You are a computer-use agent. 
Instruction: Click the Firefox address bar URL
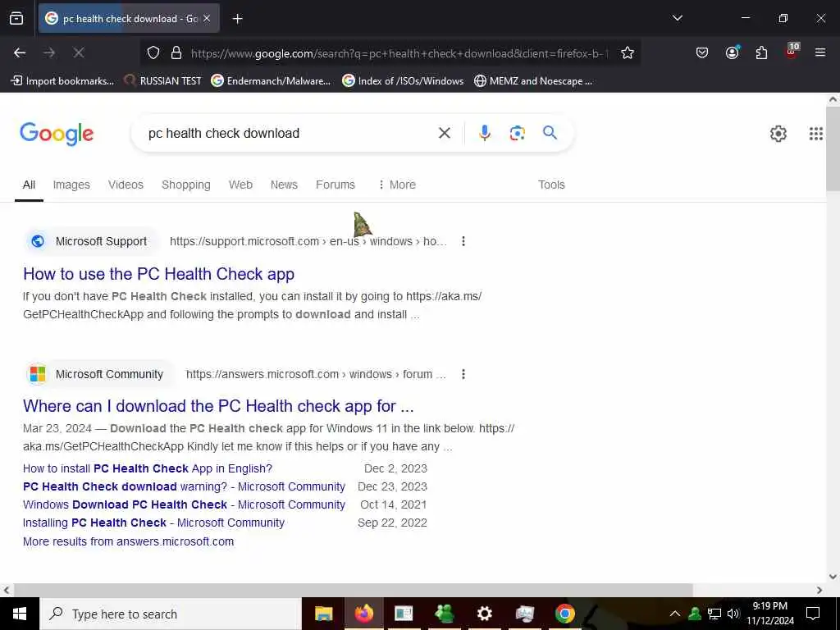[x=399, y=53]
